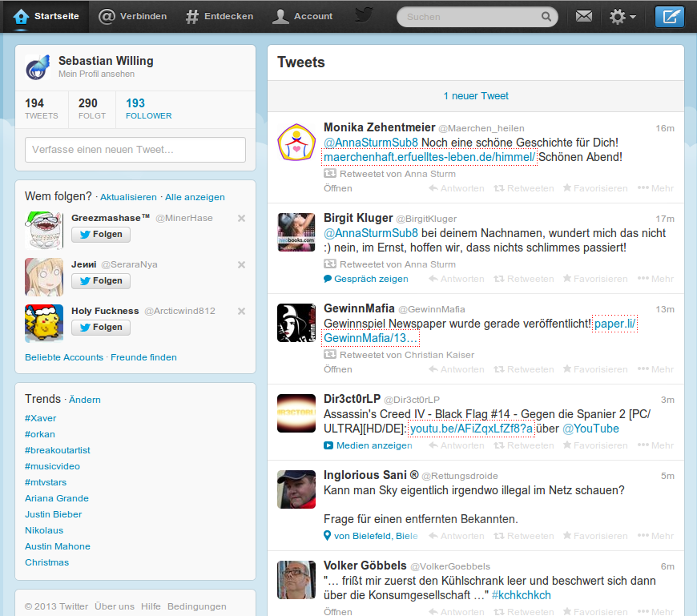Favorite the GewinnMafia tweet
Viewport: 697px width, 616px height.
pyautogui.click(x=595, y=370)
